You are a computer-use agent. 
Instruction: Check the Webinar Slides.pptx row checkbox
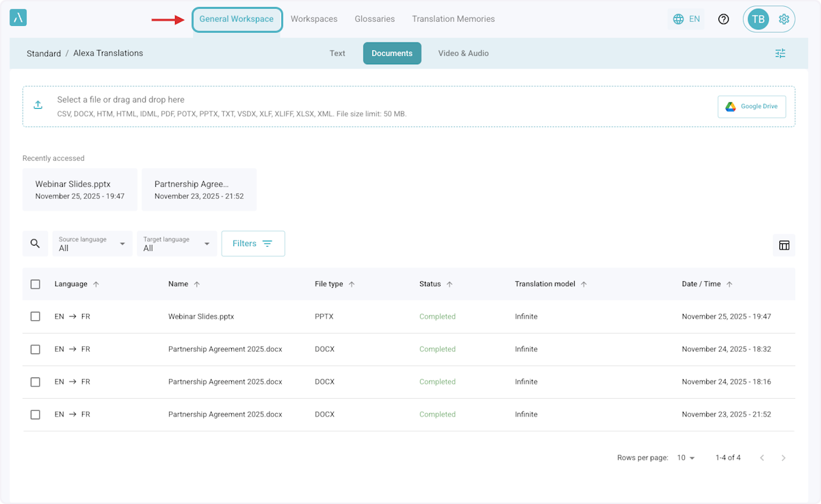tap(36, 317)
